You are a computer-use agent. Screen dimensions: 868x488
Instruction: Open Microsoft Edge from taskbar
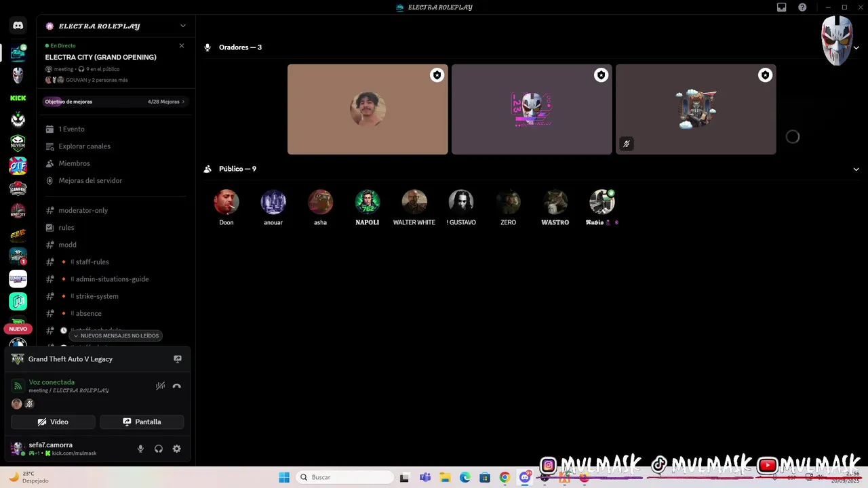coord(465,477)
